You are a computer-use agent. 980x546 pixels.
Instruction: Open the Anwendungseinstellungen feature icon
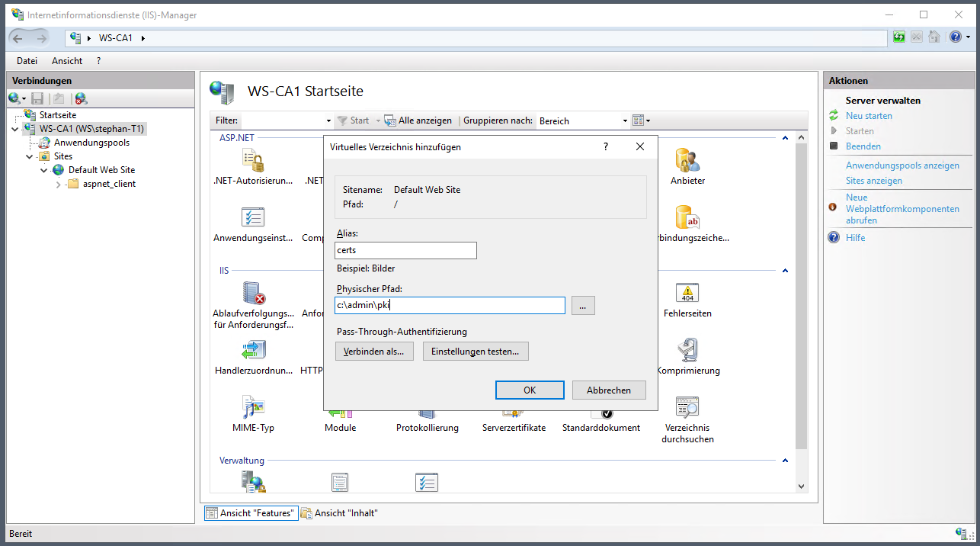click(x=253, y=217)
